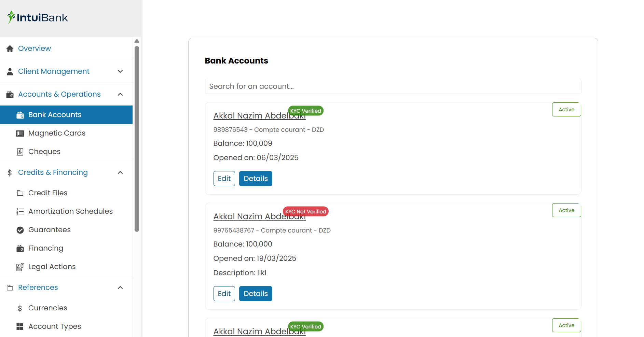Viewport: 644px width, 337px height.
Task: Open Client Management menu
Action: pos(66,71)
